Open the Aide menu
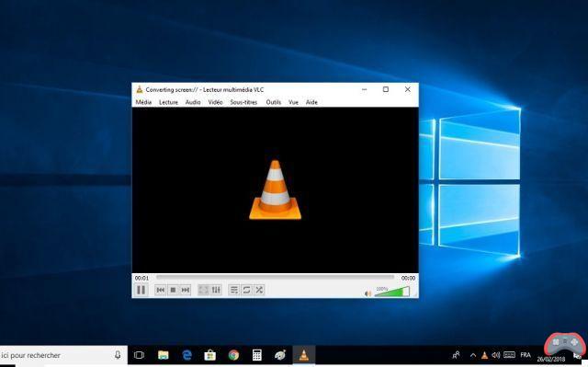Image resolution: width=588 pixels, height=367 pixels. tap(311, 102)
